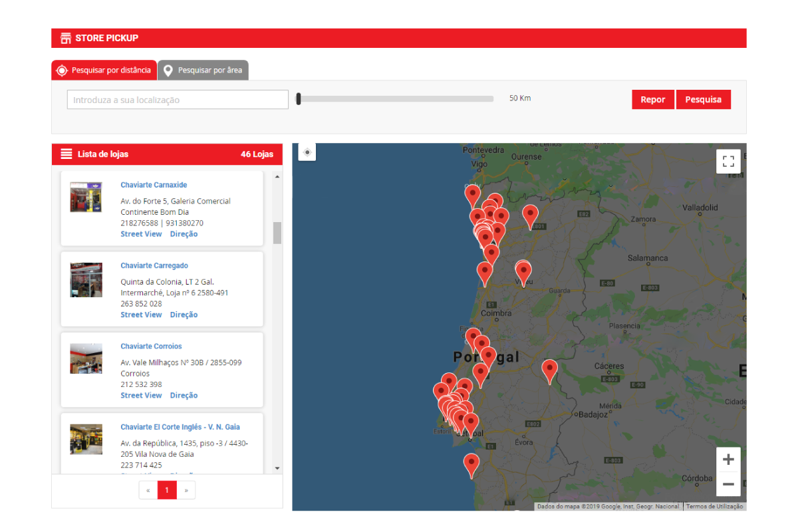The width and height of the screenshot is (798, 532).
Task: Click the 50 Km distance value
Action: tap(520, 98)
